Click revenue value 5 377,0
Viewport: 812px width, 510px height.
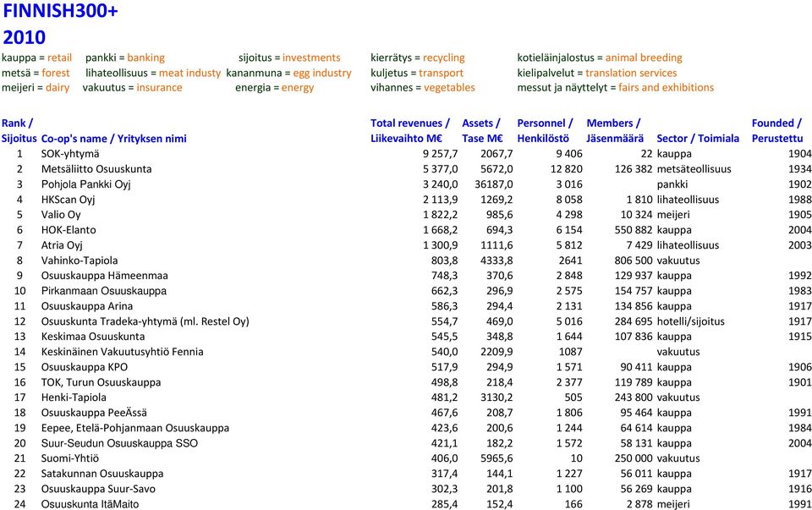(x=440, y=169)
